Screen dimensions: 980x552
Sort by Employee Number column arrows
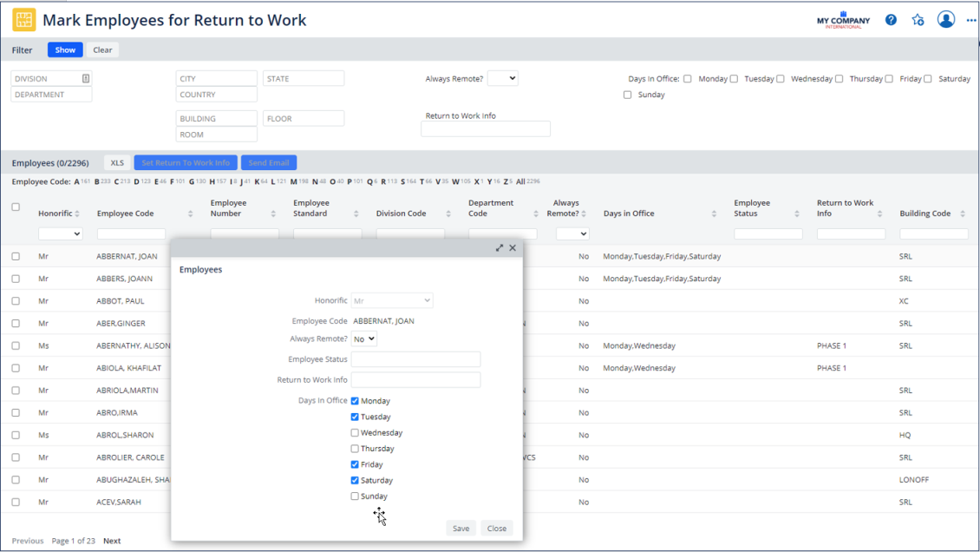pyautogui.click(x=273, y=214)
